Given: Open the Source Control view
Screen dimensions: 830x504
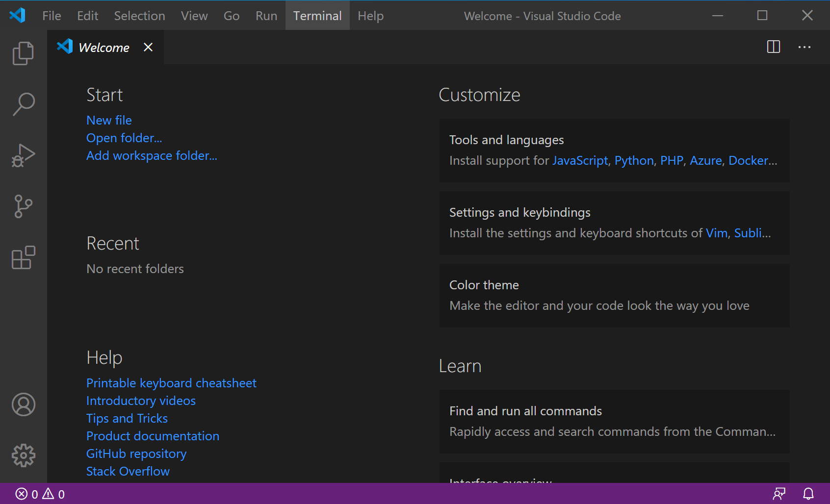Looking at the screenshot, I should tap(23, 206).
